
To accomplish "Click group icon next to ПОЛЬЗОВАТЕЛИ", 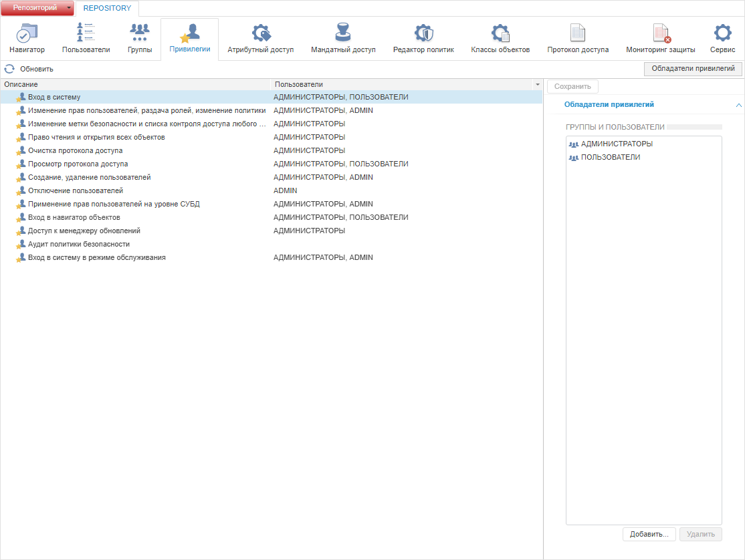I will [x=574, y=158].
